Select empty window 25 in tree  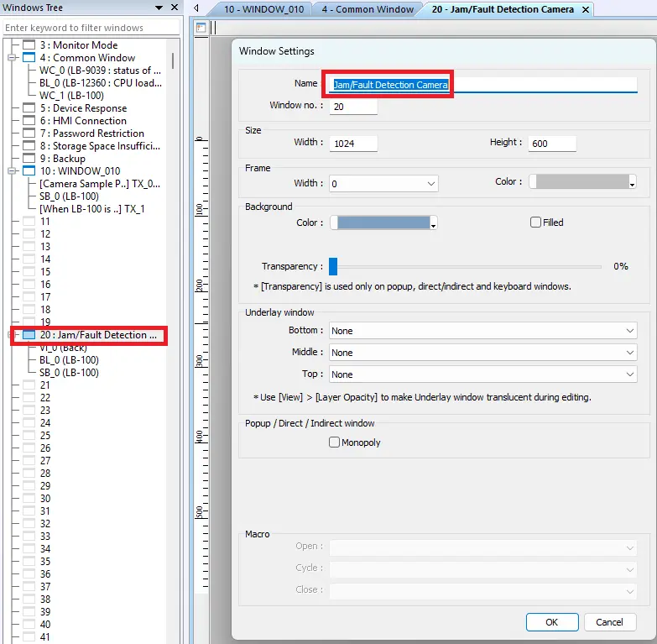[x=45, y=435]
